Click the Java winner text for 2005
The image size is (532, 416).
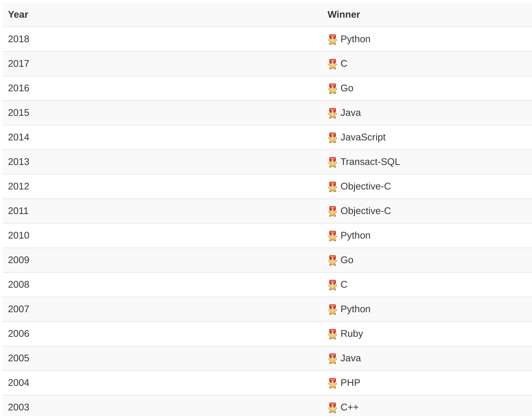[351, 358]
